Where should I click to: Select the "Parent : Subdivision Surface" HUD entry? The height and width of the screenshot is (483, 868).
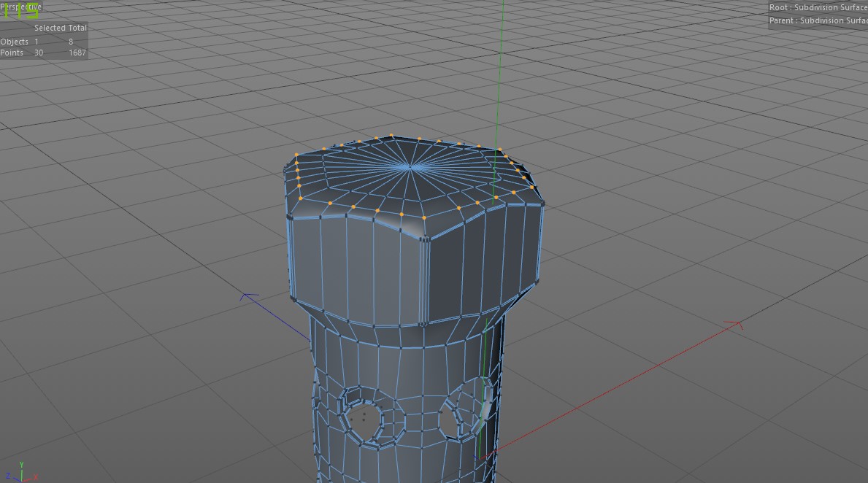(818, 20)
